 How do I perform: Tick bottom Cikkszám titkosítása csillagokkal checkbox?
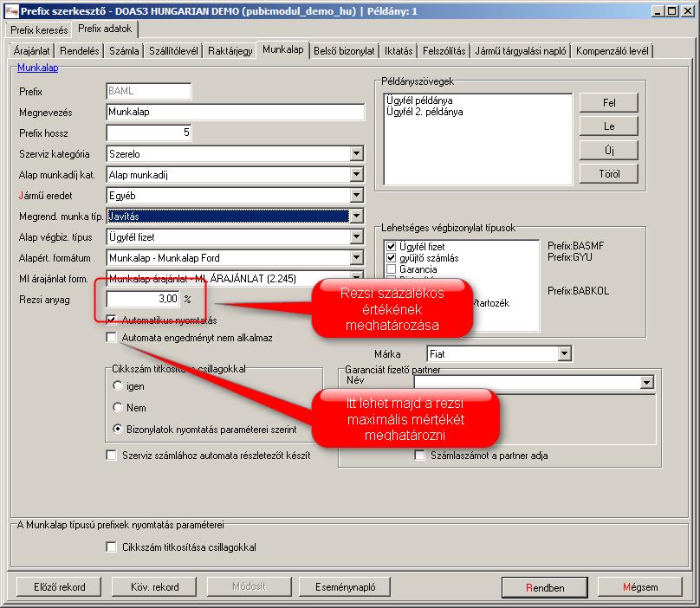pos(111,547)
